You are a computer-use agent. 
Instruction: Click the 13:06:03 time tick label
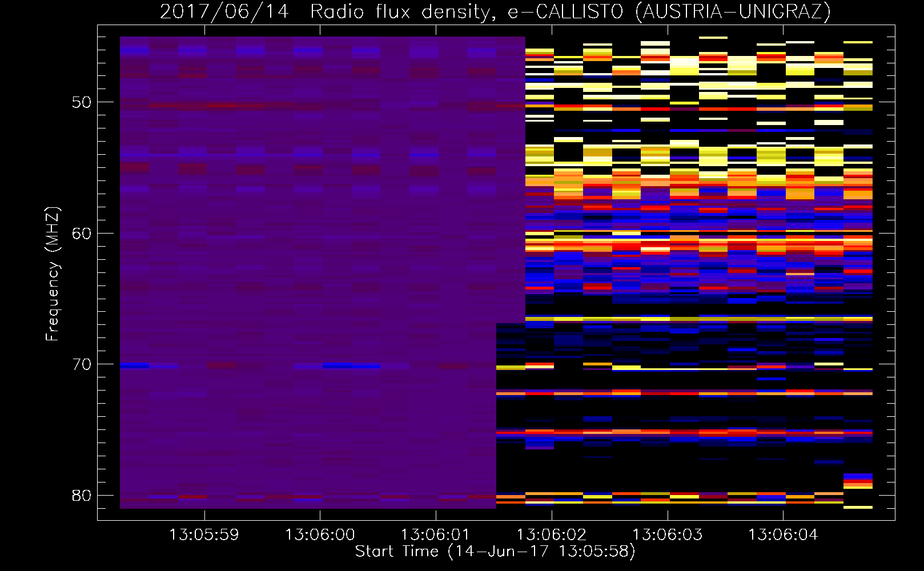pos(668,535)
